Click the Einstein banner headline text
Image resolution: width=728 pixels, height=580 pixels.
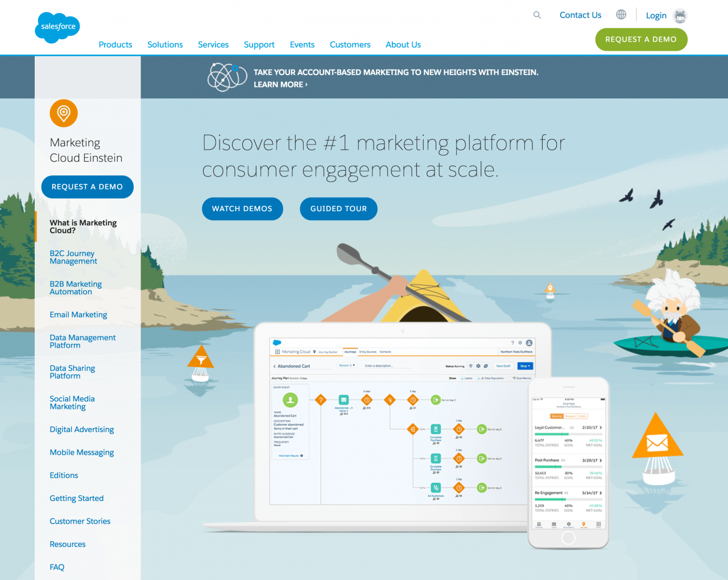tap(396, 72)
